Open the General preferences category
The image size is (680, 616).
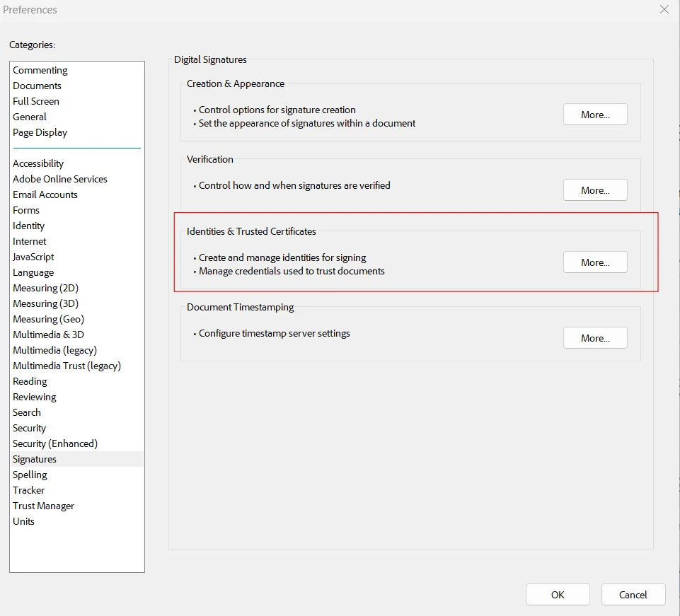coord(30,117)
